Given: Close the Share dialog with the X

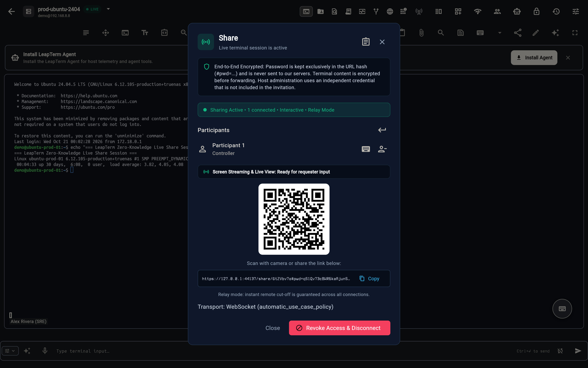Looking at the screenshot, I should point(382,42).
